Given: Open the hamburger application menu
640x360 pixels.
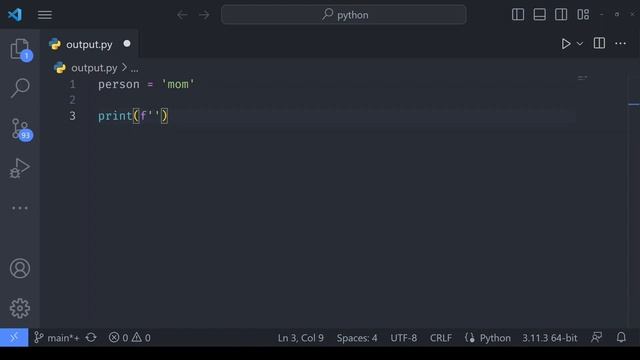Looking at the screenshot, I should tap(45, 15).
